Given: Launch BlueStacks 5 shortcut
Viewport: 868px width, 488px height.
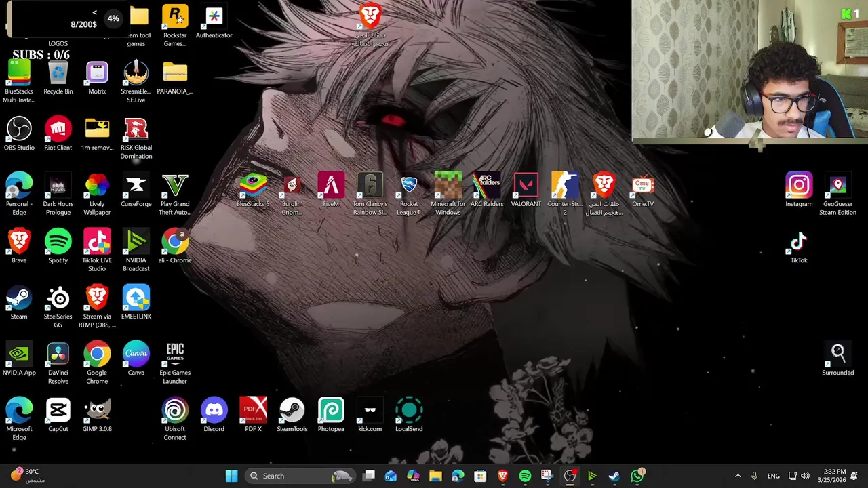Looking at the screenshot, I should coord(253,190).
